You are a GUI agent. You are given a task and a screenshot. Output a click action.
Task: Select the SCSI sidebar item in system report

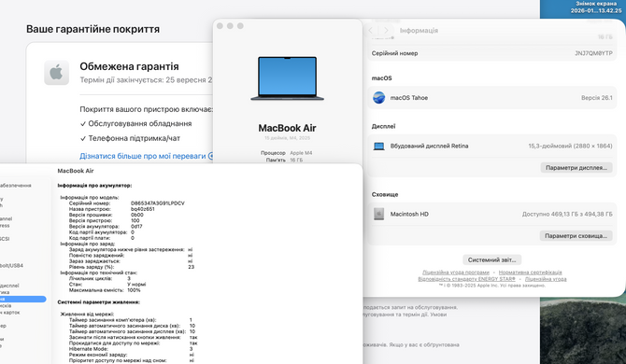point(5,239)
